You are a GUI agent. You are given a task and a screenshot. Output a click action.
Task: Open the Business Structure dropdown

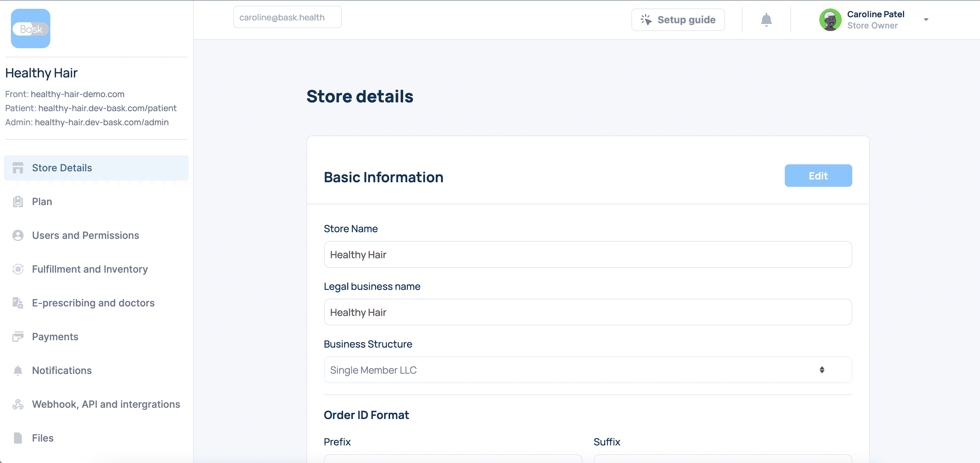[571, 370]
